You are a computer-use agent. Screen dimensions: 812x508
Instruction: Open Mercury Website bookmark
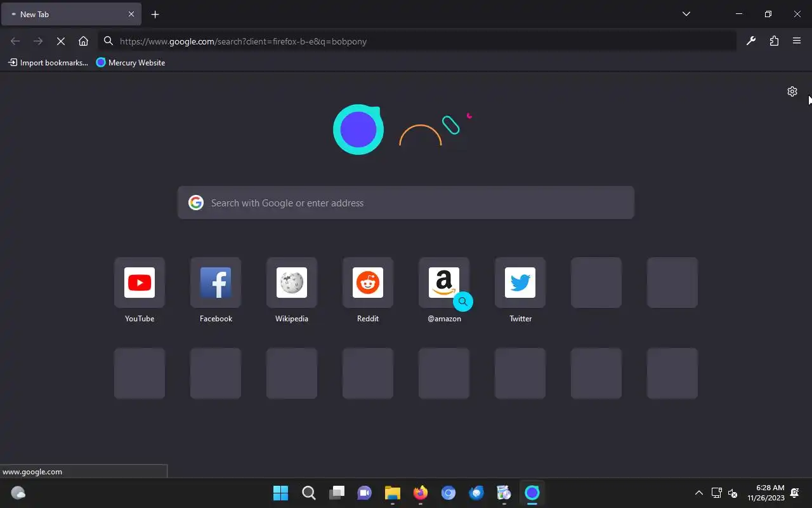[x=131, y=62]
